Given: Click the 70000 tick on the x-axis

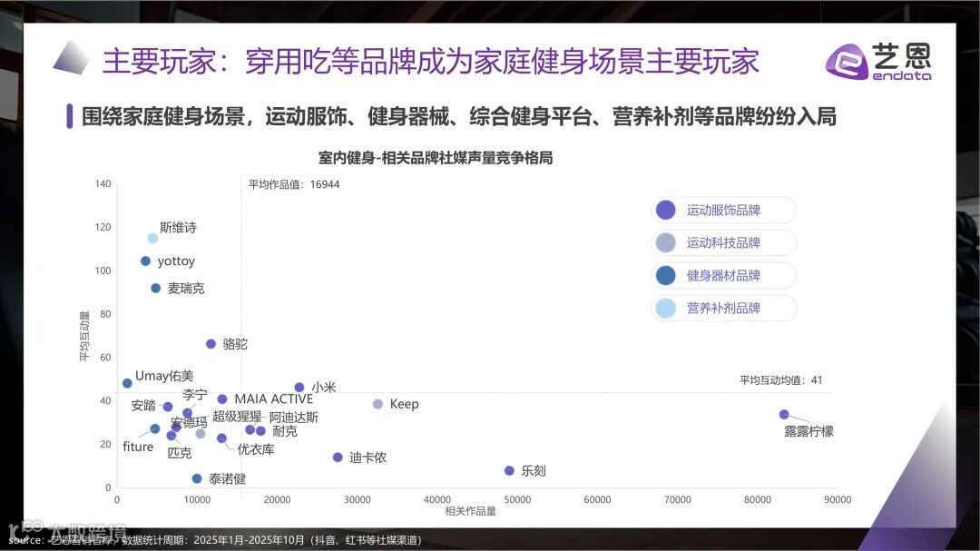Looking at the screenshot, I should coord(678,500).
